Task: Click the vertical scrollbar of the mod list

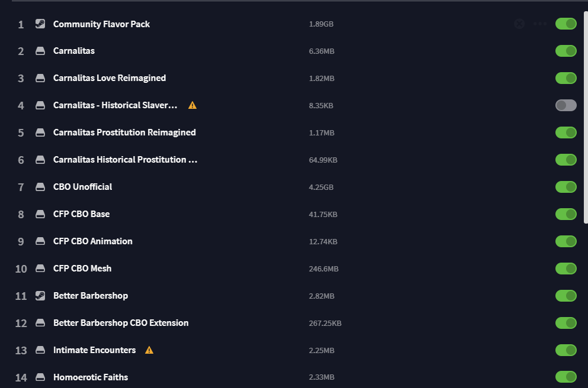Action: [x=586, y=118]
